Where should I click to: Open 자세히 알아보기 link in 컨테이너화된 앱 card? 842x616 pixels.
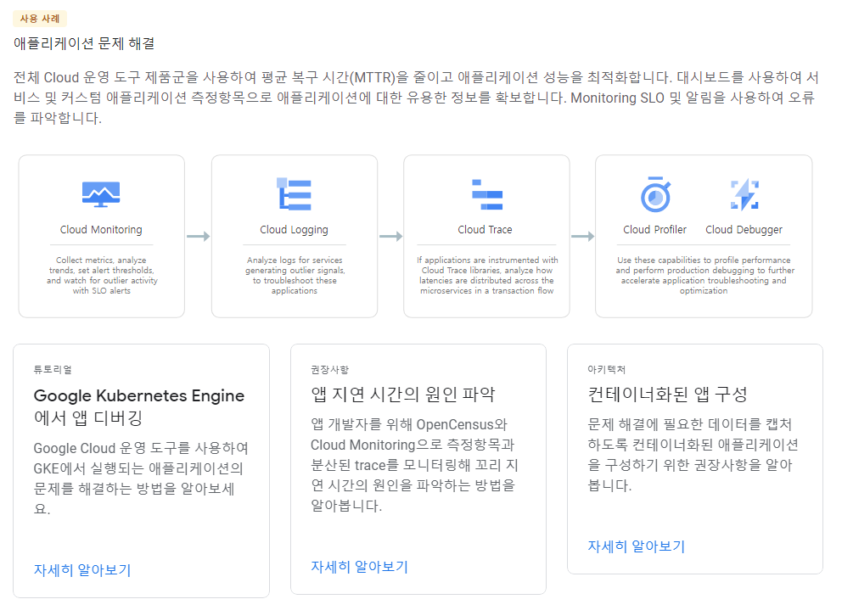pos(637,546)
